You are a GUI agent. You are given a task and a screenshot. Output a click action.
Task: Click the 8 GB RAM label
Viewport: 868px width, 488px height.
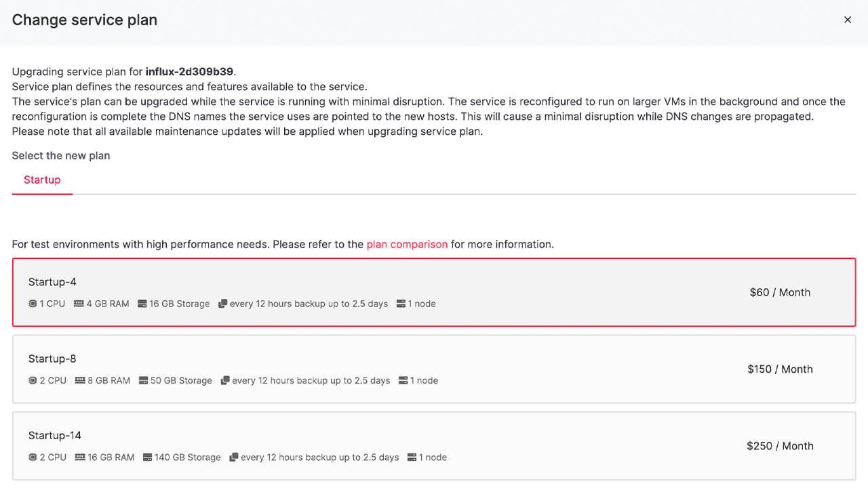[109, 380]
